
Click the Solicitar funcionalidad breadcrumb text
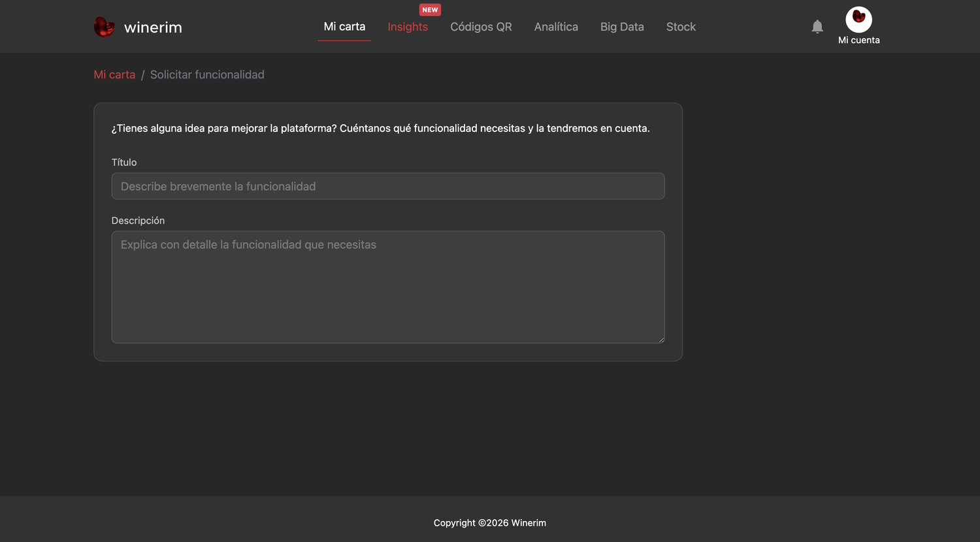(207, 75)
